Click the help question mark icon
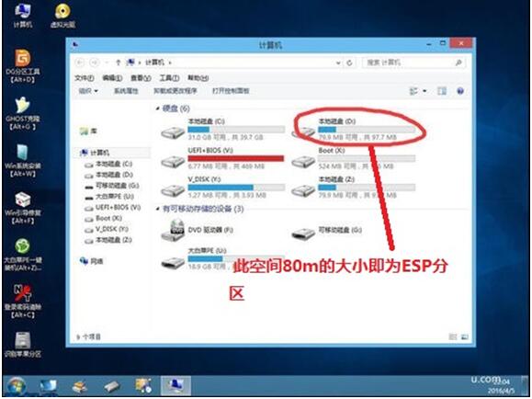This screenshot has height=399, width=532. point(460,91)
